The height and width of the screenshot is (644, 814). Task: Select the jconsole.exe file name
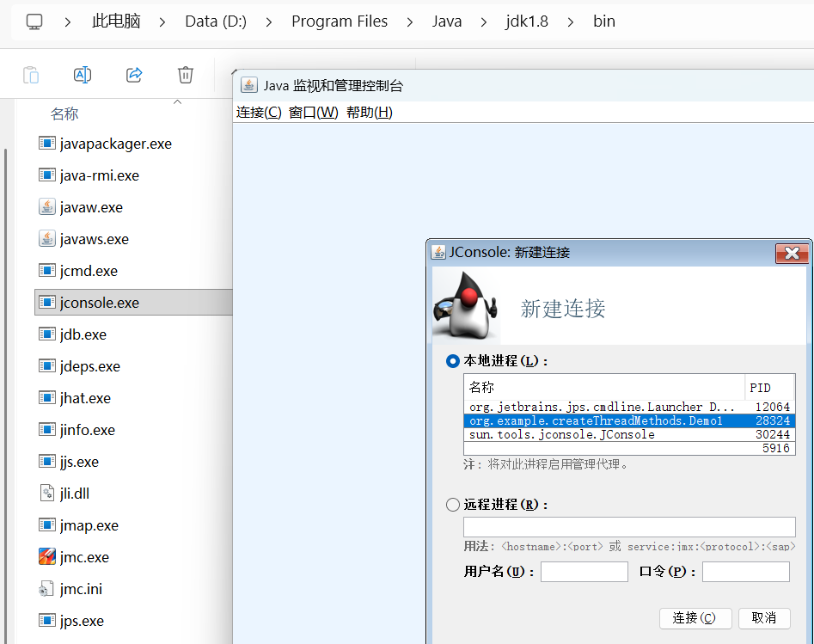click(99, 303)
